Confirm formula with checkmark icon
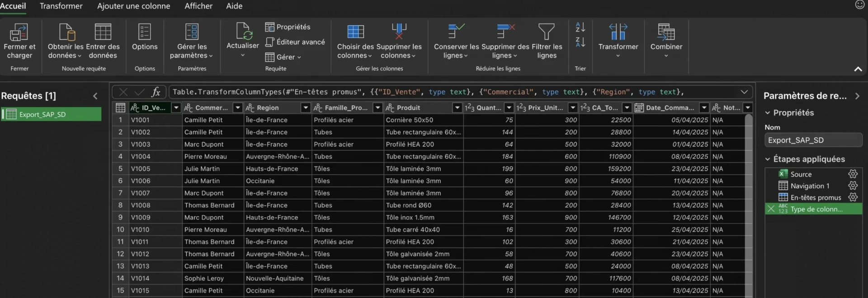The image size is (868, 298). click(139, 92)
